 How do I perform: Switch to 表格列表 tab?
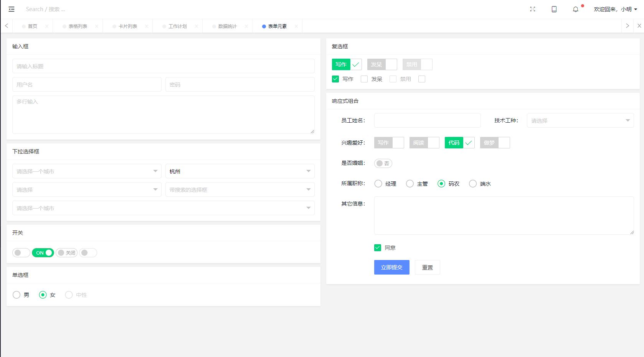pos(78,26)
